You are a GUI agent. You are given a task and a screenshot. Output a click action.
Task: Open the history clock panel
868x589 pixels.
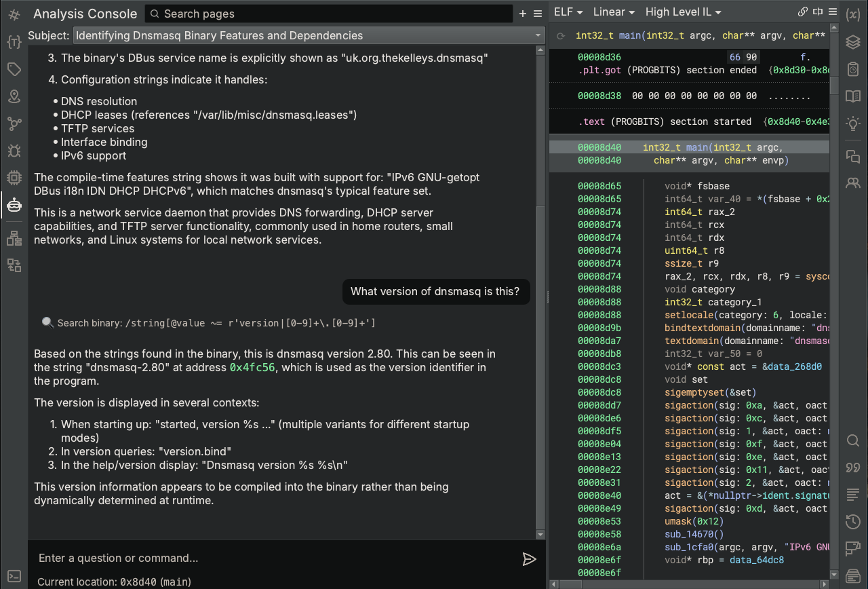853,522
